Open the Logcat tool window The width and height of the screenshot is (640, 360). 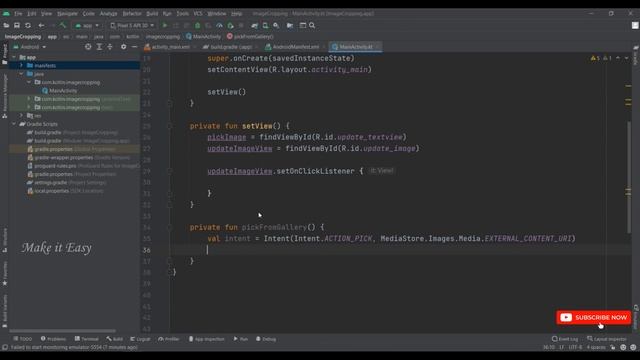pyautogui.click(x=140, y=339)
